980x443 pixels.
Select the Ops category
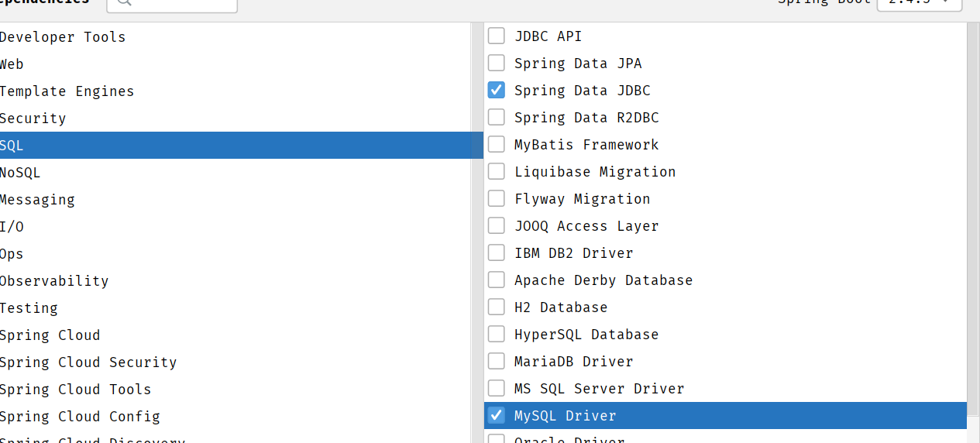click(236, 253)
